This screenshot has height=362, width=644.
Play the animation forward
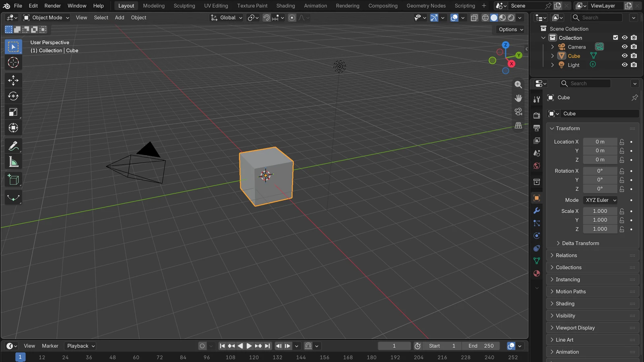coord(249,346)
